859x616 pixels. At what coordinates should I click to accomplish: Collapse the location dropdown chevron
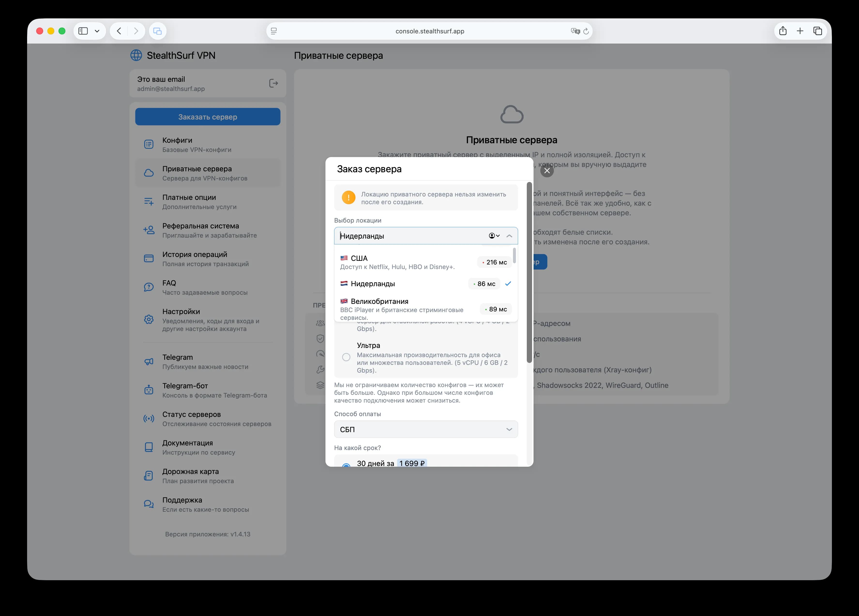(x=509, y=236)
